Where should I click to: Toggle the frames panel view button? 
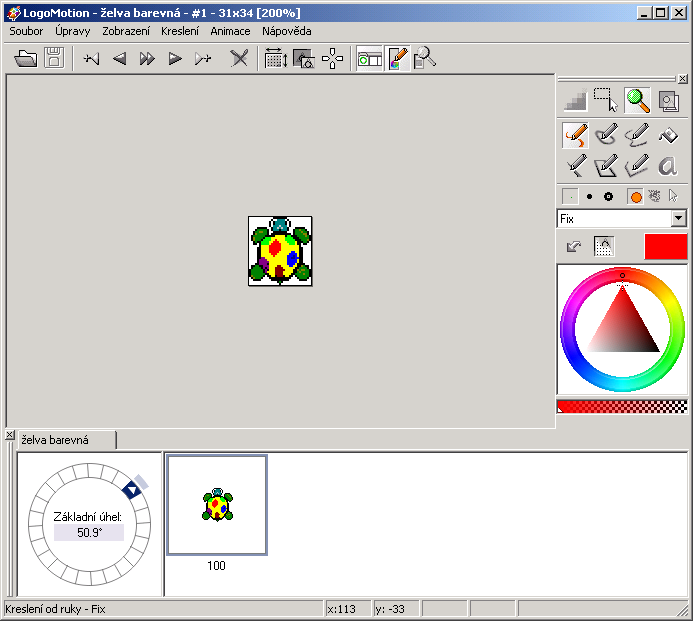[369, 58]
